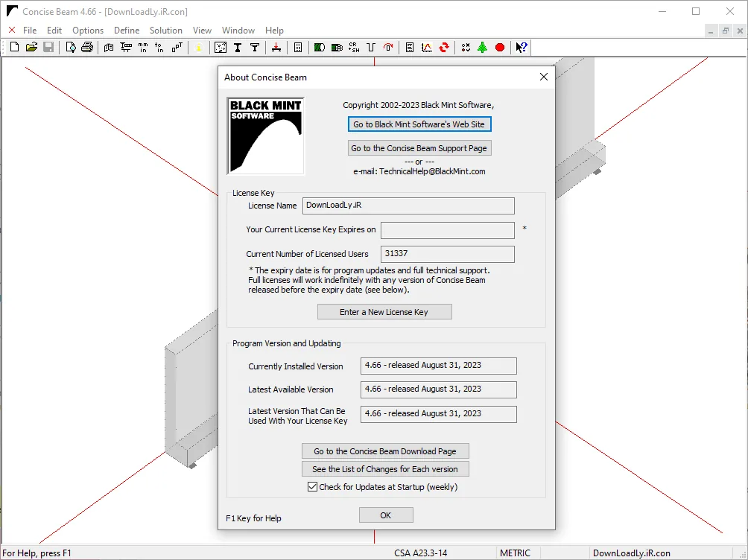This screenshot has height=560, width=748.
Task: Open the Options menu
Action: point(88,30)
